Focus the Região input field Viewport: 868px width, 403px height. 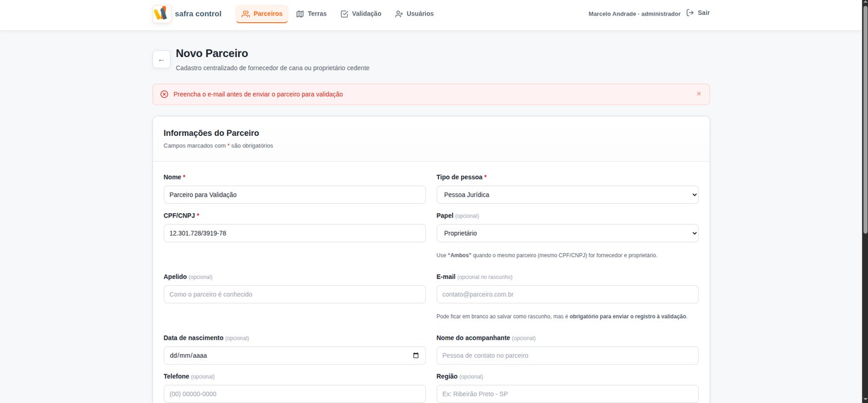(x=567, y=394)
